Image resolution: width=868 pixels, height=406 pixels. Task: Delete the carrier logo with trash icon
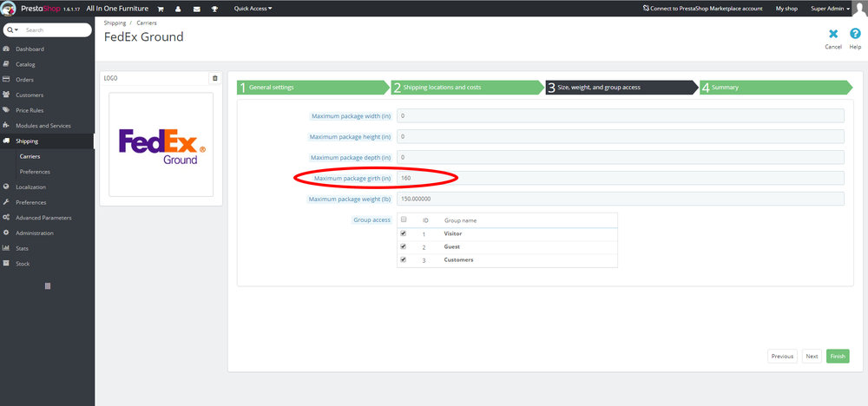click(215, 78)
